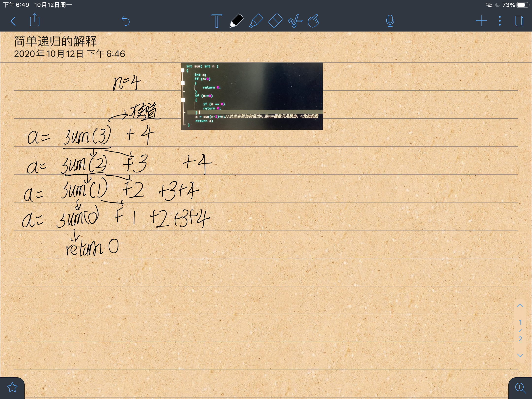The width and height of the screenshot is (532, 399).
Task: Go to previous page using up chevron
Action: 520,306
